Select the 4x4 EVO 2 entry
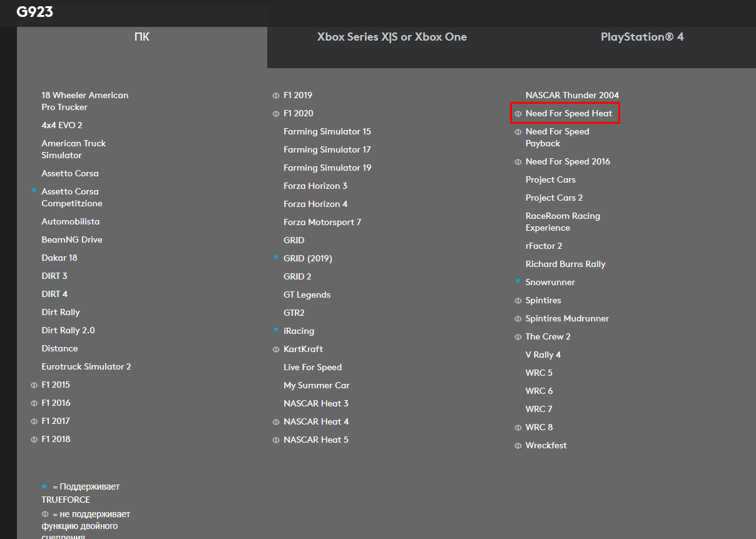 pos(62,125)
